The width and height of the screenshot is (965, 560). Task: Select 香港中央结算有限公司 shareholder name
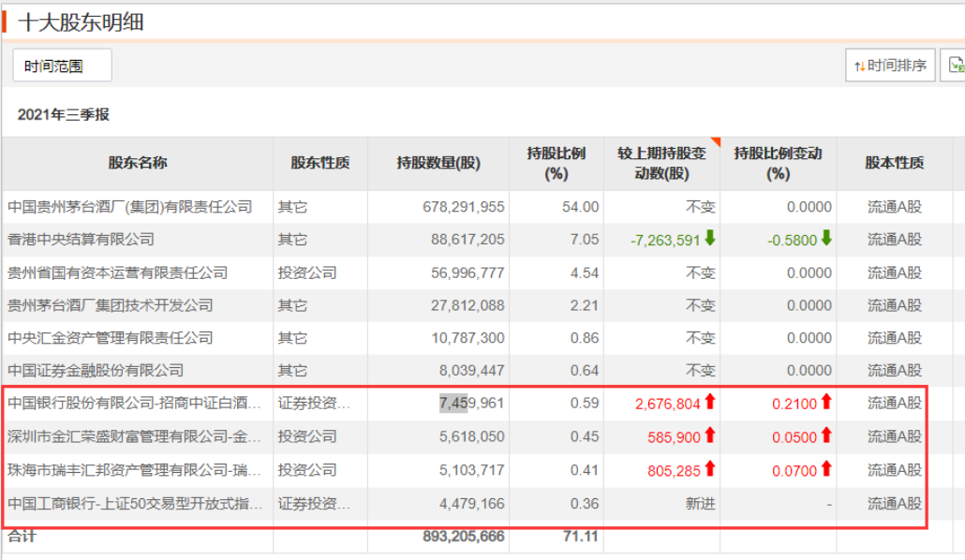coord(81,240)
